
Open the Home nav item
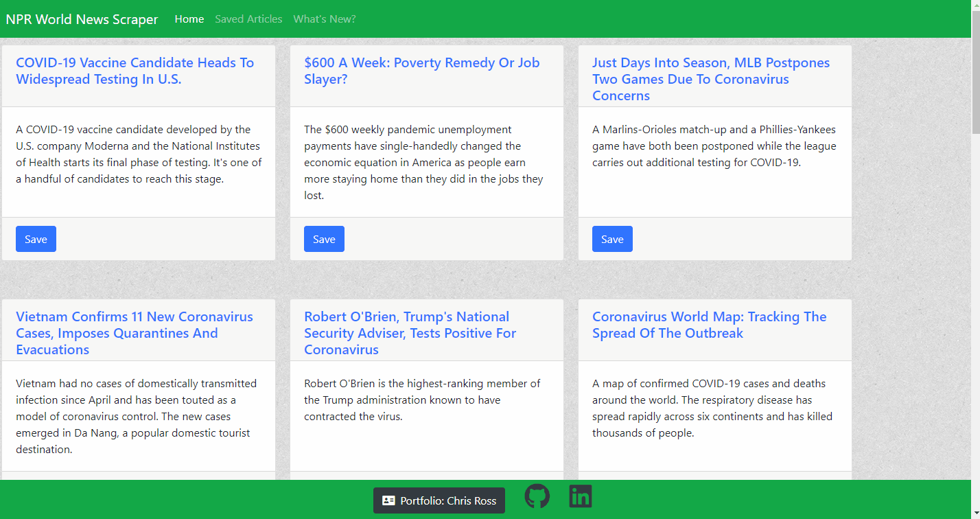tap(189, 19)
